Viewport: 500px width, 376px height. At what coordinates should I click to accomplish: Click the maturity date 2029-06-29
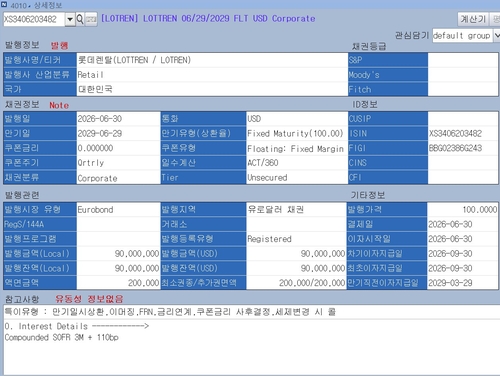tap(100, 133)
